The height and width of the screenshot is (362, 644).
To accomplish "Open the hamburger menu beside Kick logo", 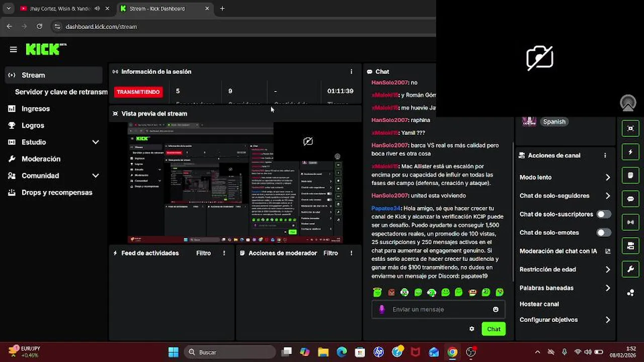I will [x=14, y=49].
